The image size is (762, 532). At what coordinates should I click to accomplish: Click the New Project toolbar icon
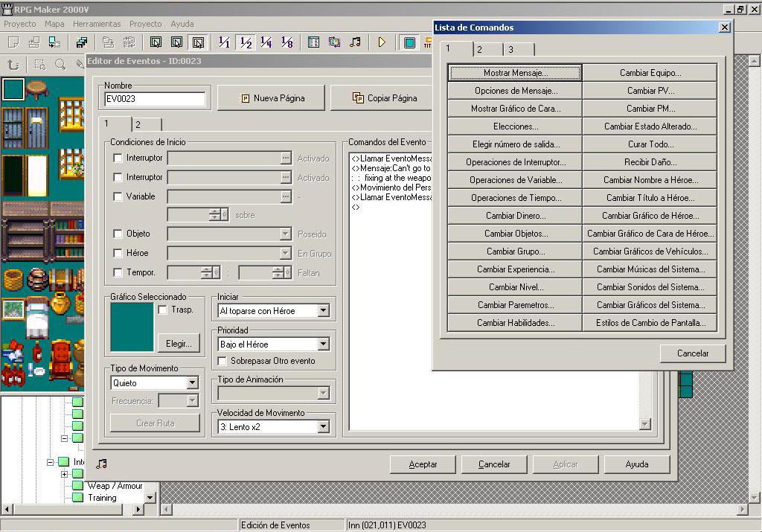(x=13, y=42)
